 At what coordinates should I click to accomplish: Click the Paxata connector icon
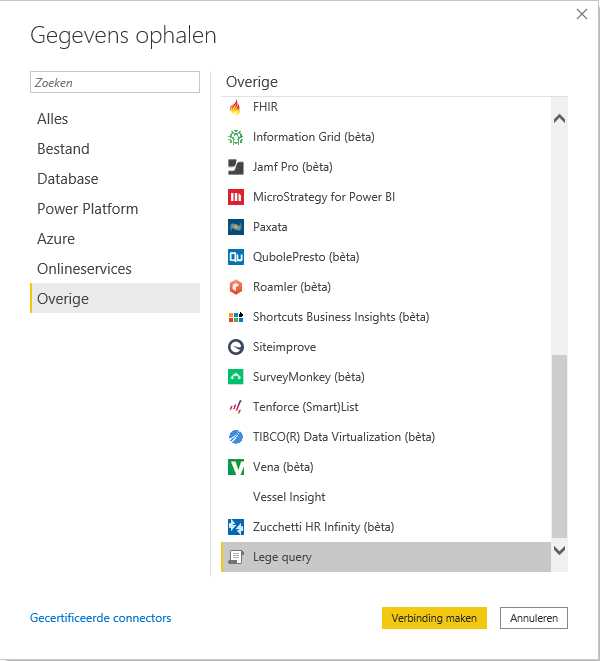[236, 227]
